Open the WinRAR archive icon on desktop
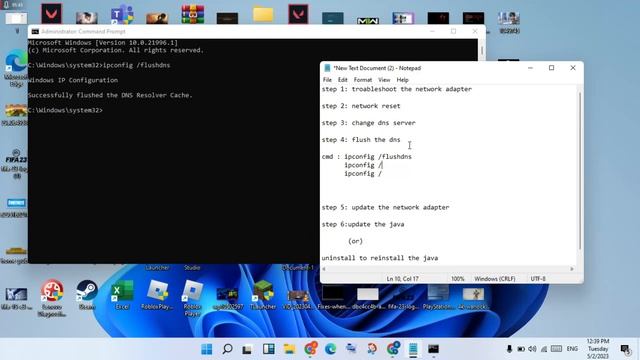 coord(193,14)
